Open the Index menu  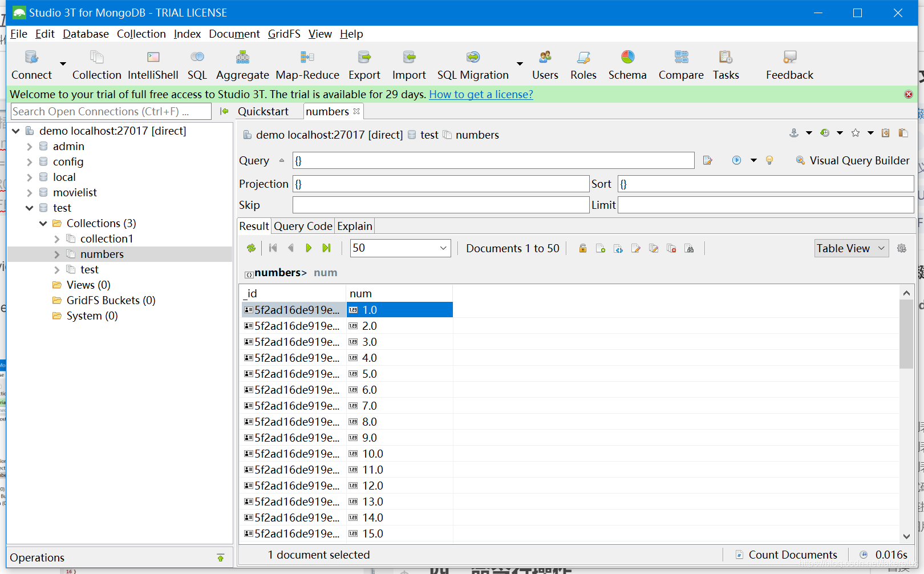coord(187,34)
